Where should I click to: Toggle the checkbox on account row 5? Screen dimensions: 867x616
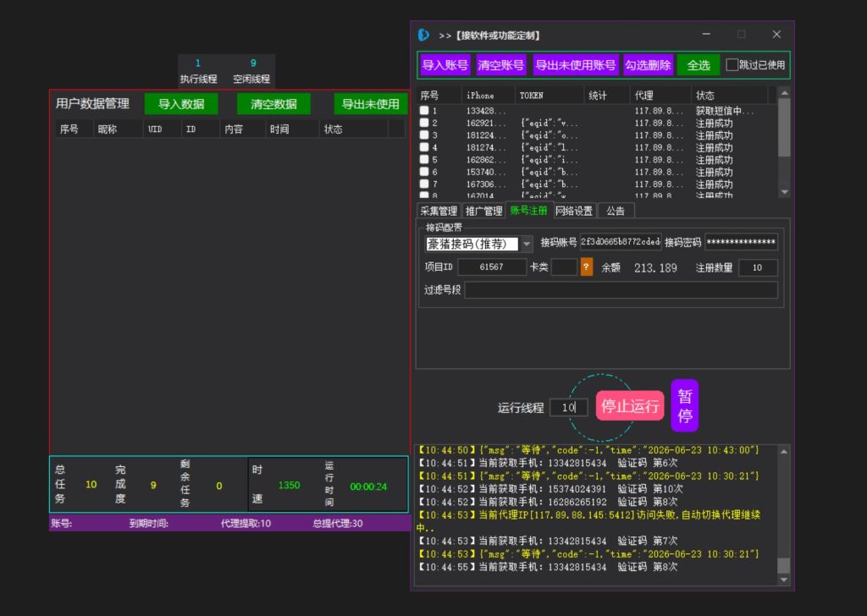[424, 159]
